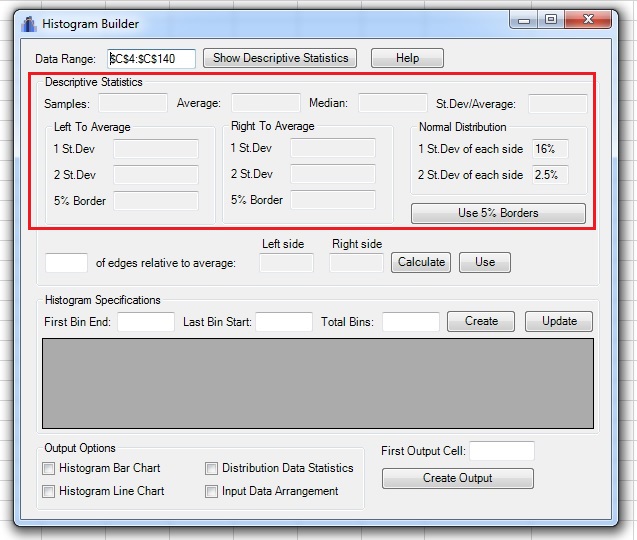The width and height of the screenshot is (637, 540).
Task: Click the St.Dev/Average value box
Action: [x=557, y=103]
